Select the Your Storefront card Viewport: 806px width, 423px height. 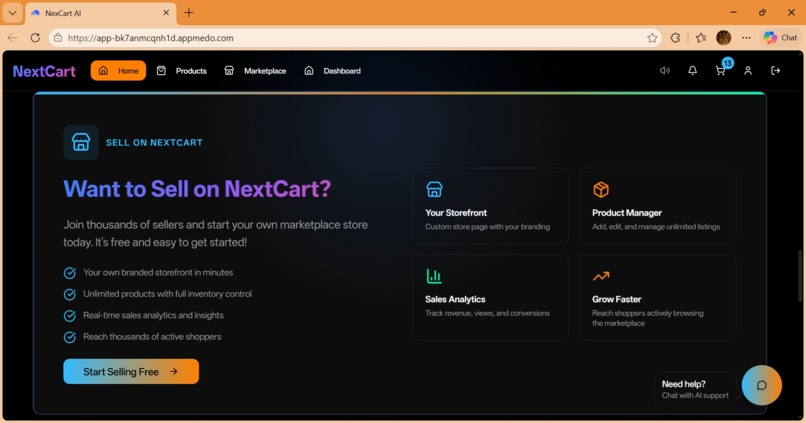click(490, 206)
